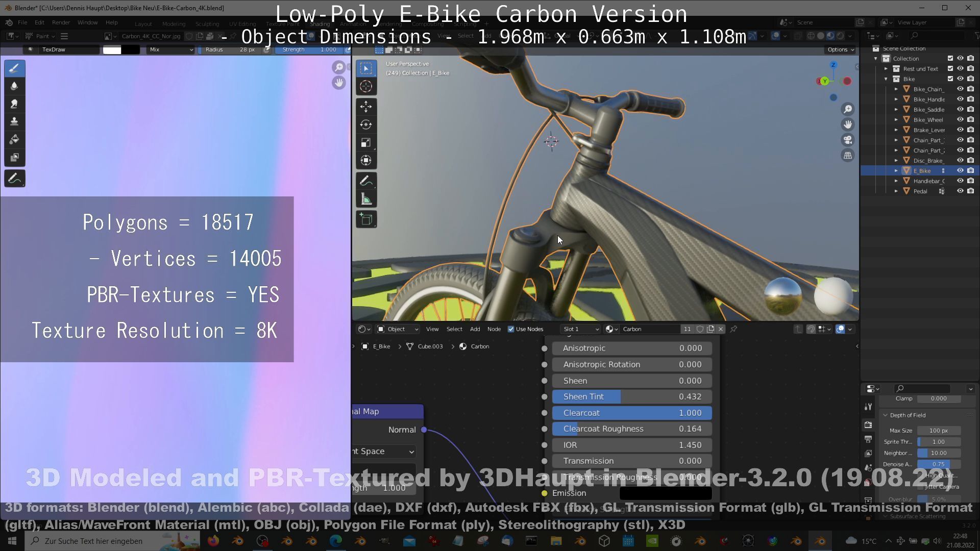980x551 pixels.
Task: Open the Paint mode dropdown
Action: point(40,36)
